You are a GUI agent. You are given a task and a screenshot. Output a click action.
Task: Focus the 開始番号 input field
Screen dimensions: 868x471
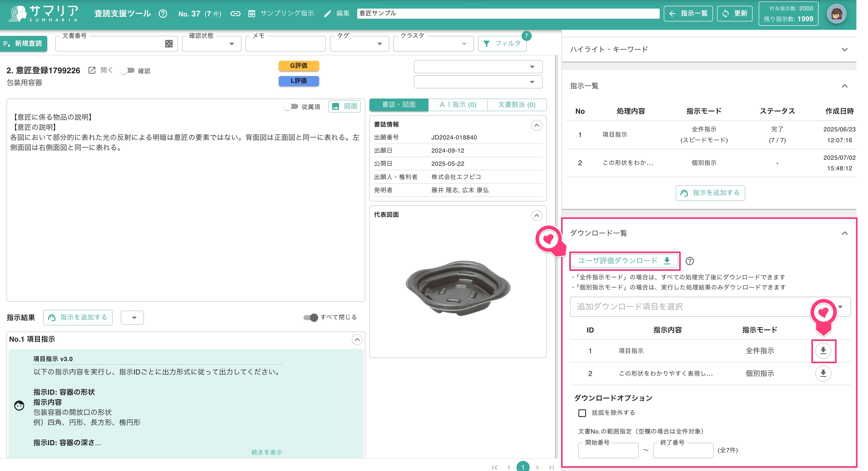608,450
